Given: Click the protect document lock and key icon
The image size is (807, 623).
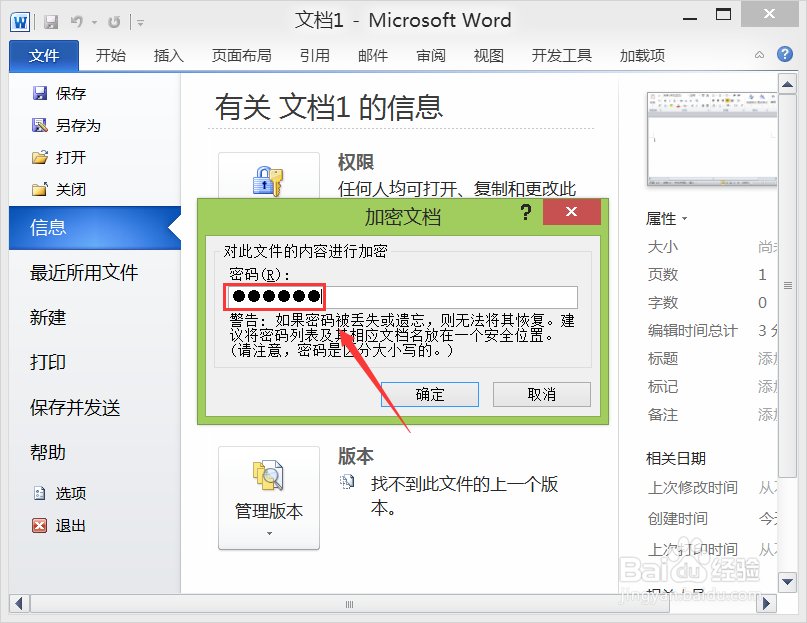Looking at the screenshot, I should [x=268, y=180].
